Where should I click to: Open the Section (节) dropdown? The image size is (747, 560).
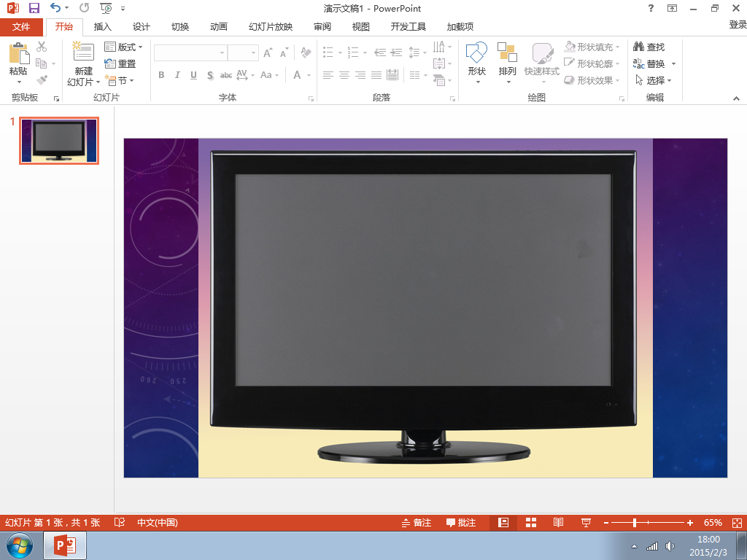(120, 80)
